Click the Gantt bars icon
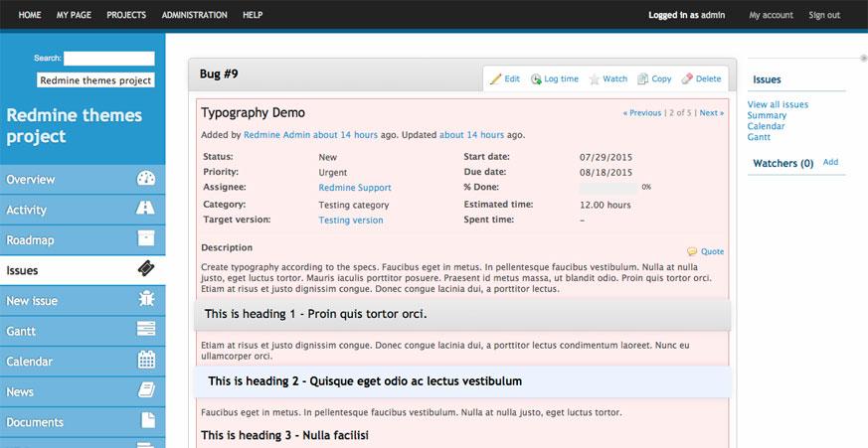 click(146, 329)
